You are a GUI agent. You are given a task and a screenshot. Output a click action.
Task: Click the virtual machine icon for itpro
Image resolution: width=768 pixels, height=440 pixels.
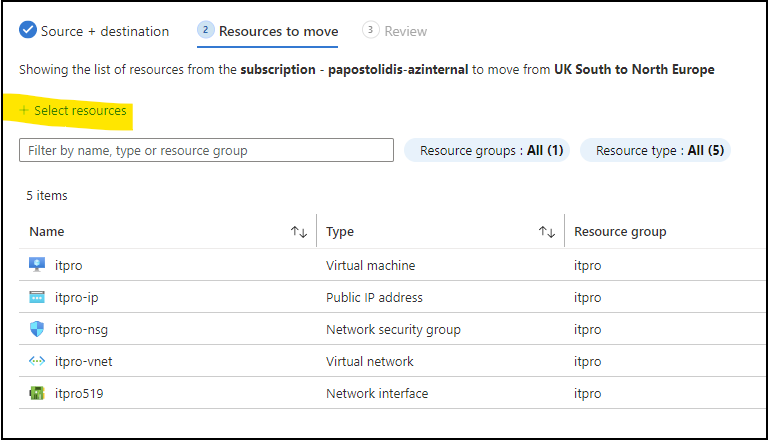click(37, 265)
